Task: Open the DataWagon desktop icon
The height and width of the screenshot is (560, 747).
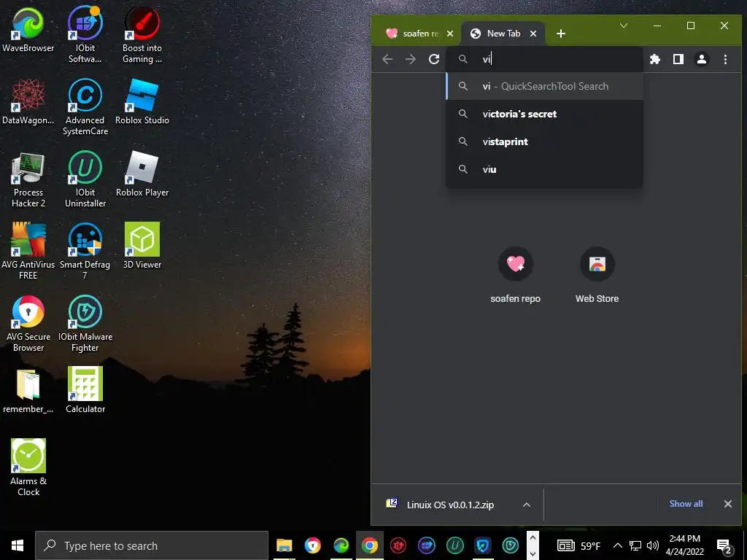Action: [28, 102]
